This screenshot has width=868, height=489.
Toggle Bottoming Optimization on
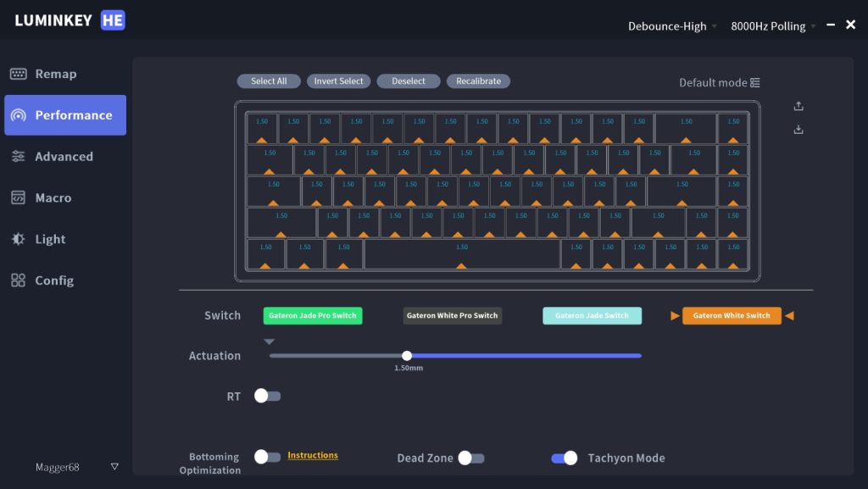point(267,456)
